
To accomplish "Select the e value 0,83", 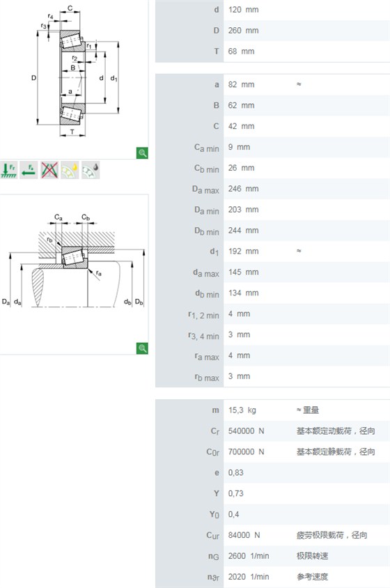I will [236, 472].
